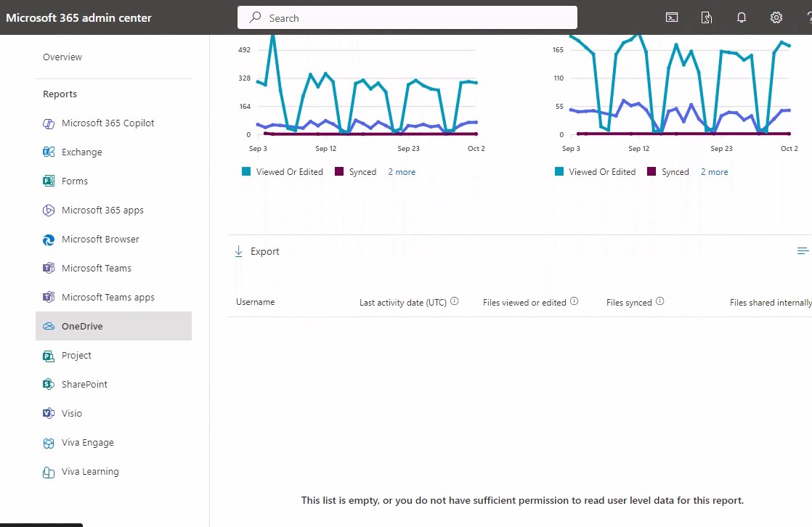Open the Visio report
This screenshot has width=812, height=527.
tap(71, 413)
